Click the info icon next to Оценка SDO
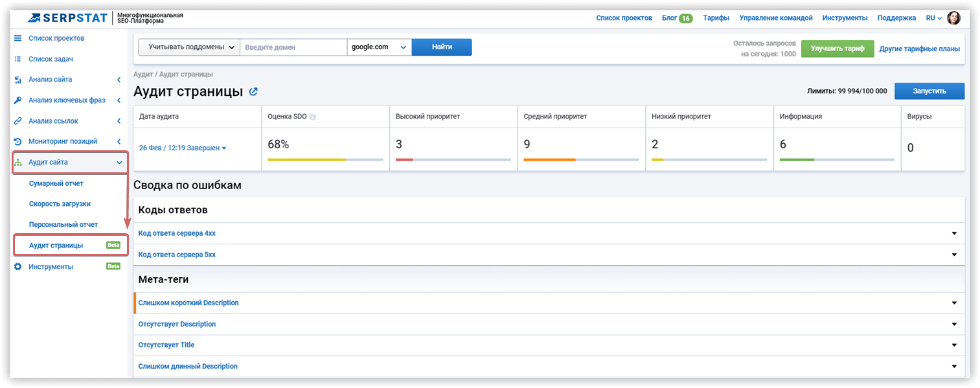 (313, 117)
